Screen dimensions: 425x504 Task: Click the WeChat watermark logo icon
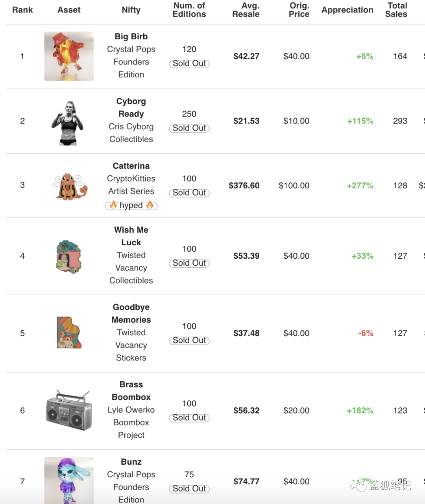click(358, 486)
